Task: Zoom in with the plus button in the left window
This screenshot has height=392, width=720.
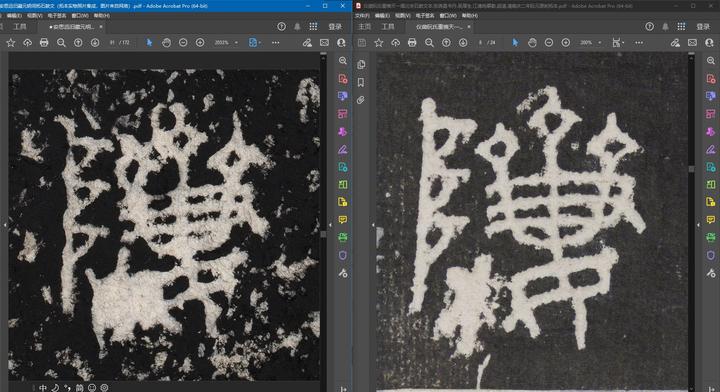Action: pos(200,43)
